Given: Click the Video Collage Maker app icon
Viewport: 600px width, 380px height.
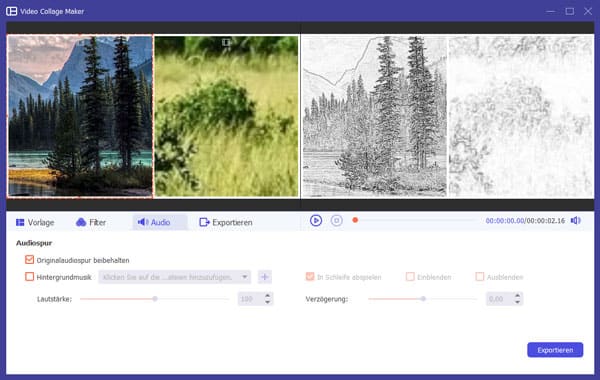Looking at the screenshot, I should tap(11, 11).
